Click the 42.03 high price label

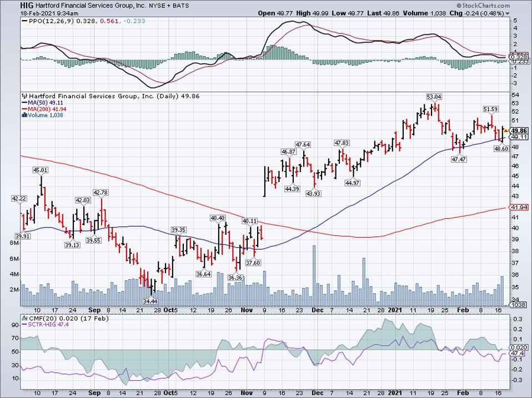coord(83,200)
